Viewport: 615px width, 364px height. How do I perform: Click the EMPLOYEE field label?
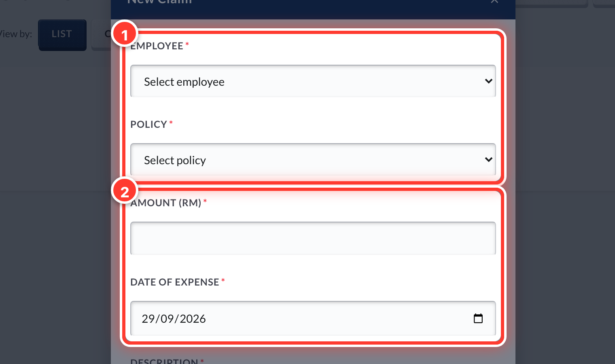(x=157, y=46)
